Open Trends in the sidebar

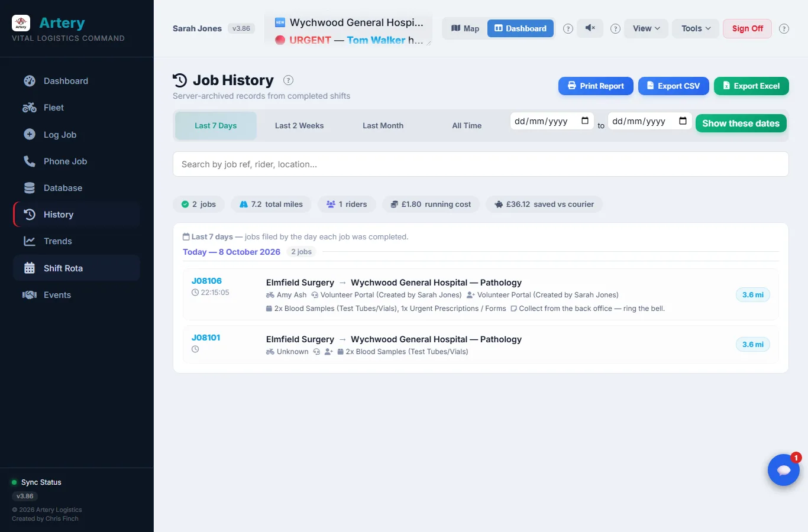coord(76,241)
